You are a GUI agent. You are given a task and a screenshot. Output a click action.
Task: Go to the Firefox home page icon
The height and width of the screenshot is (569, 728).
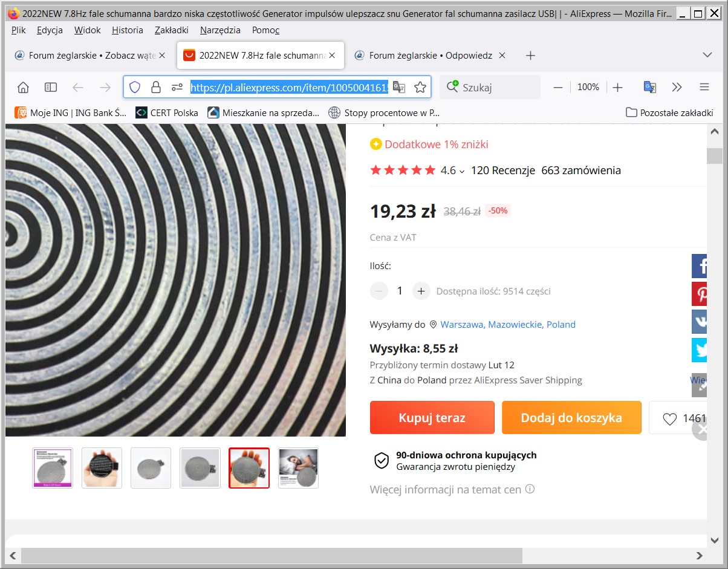[x=23, y=87]
